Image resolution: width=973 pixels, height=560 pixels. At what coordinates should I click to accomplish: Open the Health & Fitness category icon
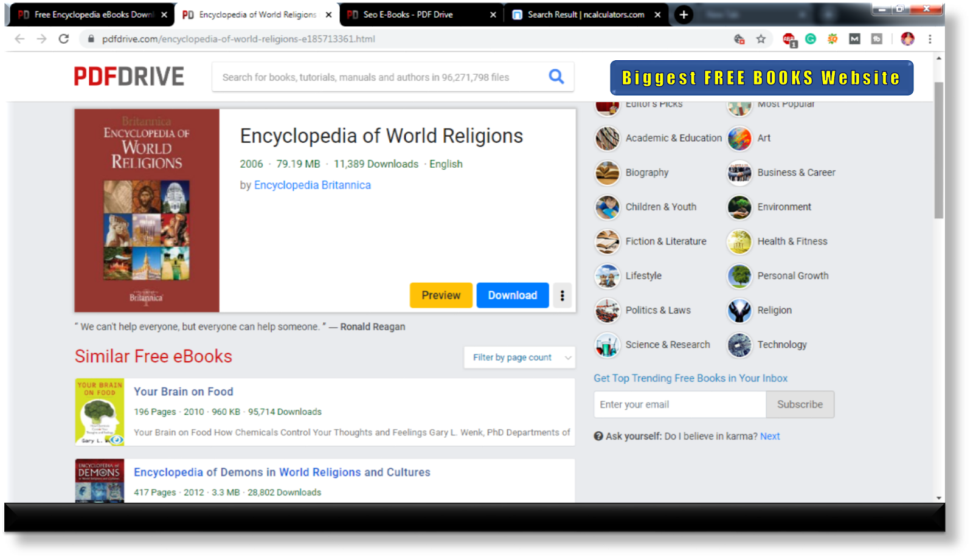click(739, 242)
